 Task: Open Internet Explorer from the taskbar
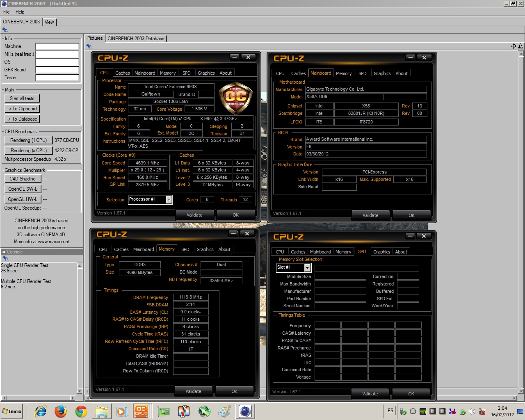[40, 411]
